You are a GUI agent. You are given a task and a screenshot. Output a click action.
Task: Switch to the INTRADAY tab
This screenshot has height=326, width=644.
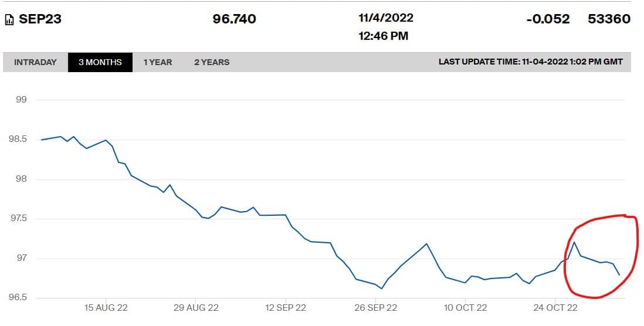pos(35,62)
